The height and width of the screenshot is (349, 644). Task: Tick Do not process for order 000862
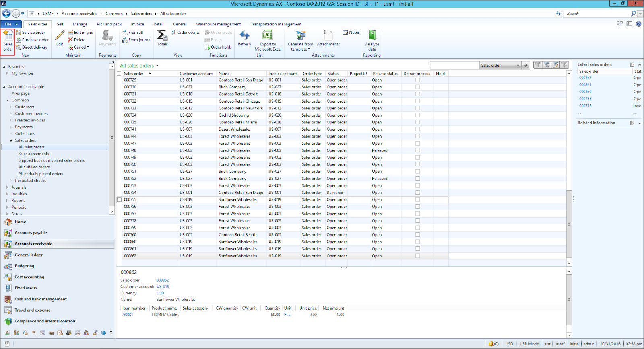click(417, 256)
